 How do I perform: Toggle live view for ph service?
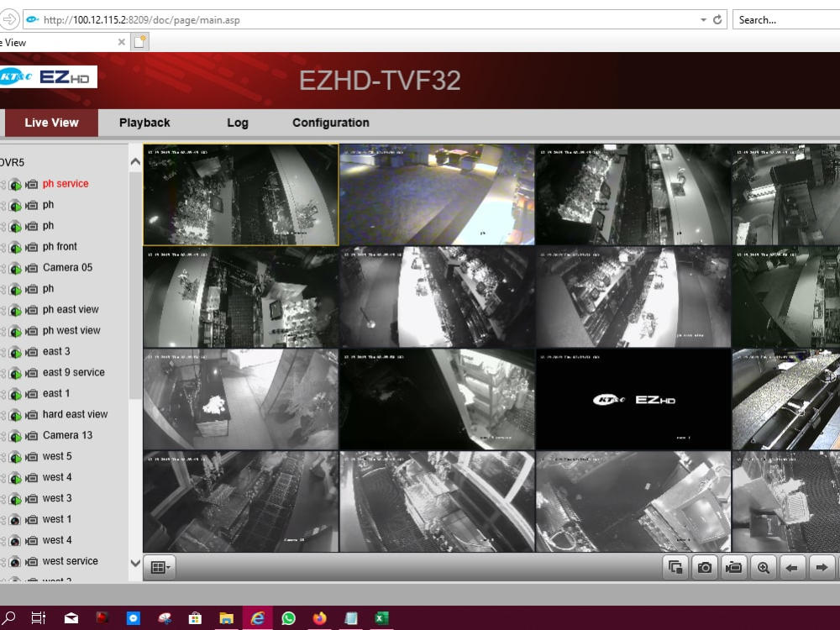15,185
